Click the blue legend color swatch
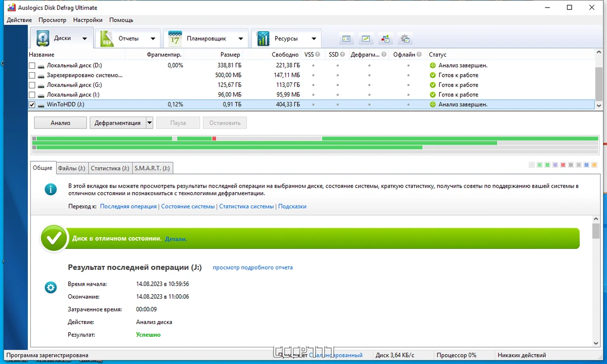 click(586, 165)
